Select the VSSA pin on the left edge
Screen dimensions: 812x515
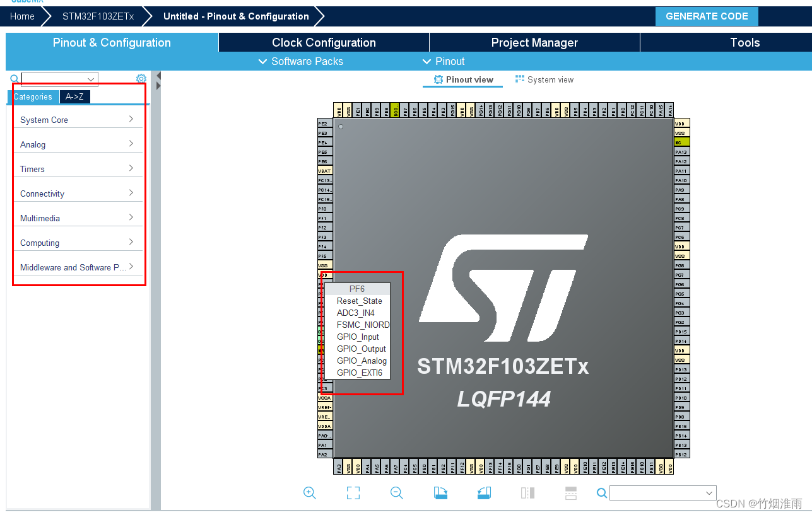point(325,398)
